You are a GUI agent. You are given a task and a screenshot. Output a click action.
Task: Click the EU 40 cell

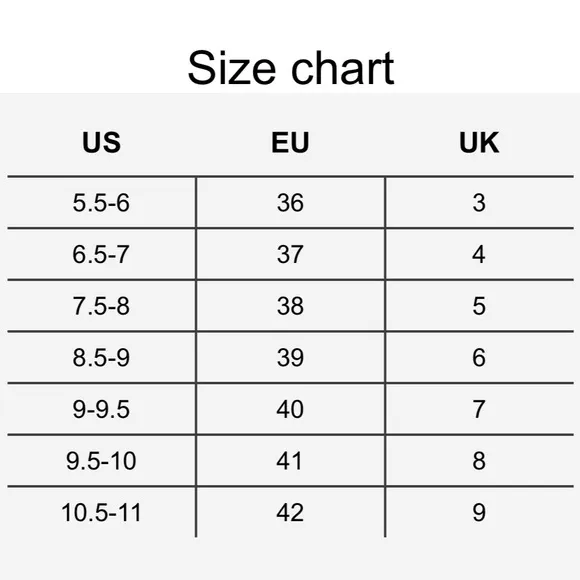(x=290, y=409)
